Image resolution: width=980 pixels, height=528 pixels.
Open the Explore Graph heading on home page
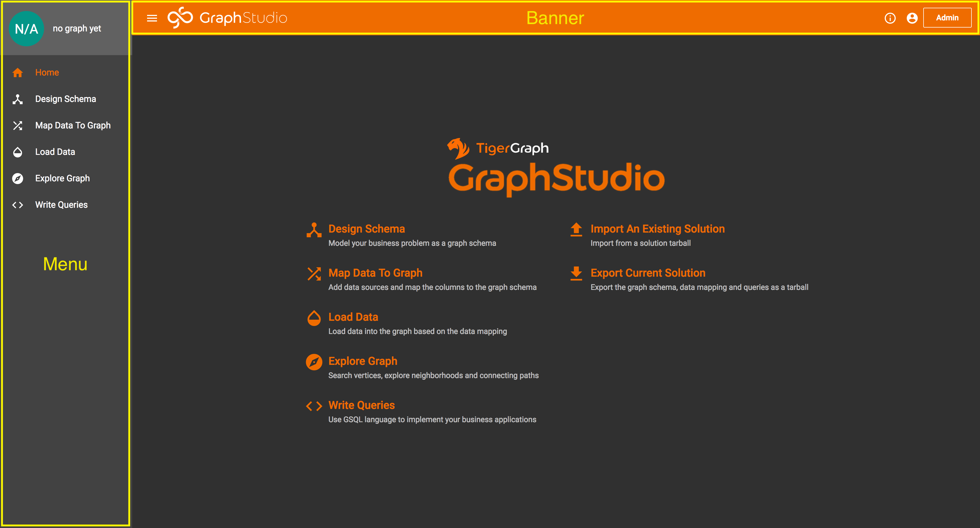click(x=362, y=361)
